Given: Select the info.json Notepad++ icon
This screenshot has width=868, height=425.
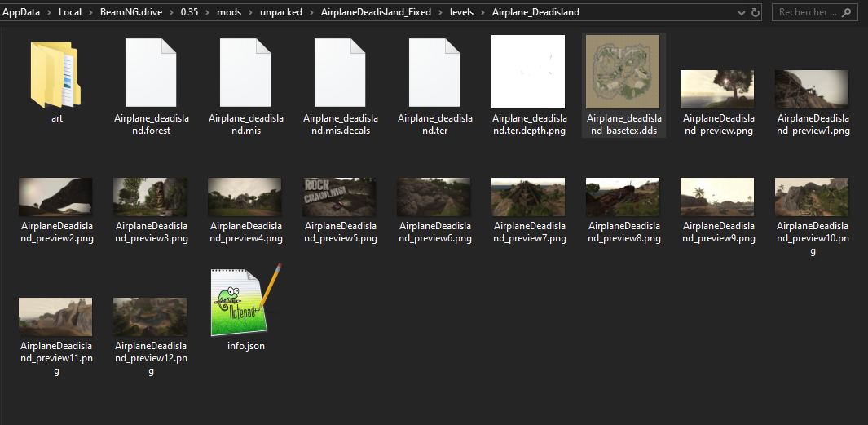Looking at the screenshot, I should tap(246, 299).
